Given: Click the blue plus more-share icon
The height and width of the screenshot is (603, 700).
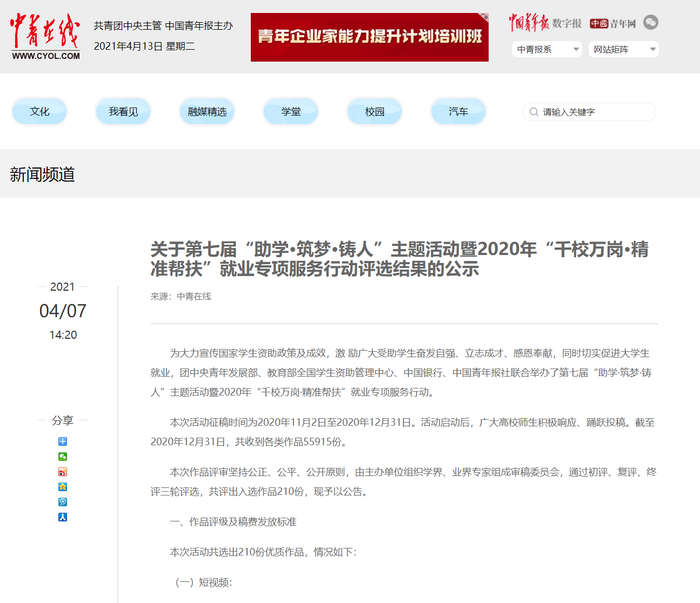Looking at the screenshot, I should tap(63, 441).
